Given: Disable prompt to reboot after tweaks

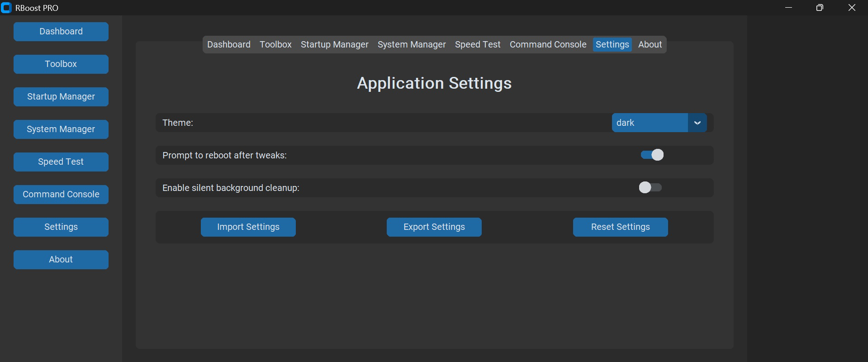Looking at the screenshot, I should tap(652, 155).
